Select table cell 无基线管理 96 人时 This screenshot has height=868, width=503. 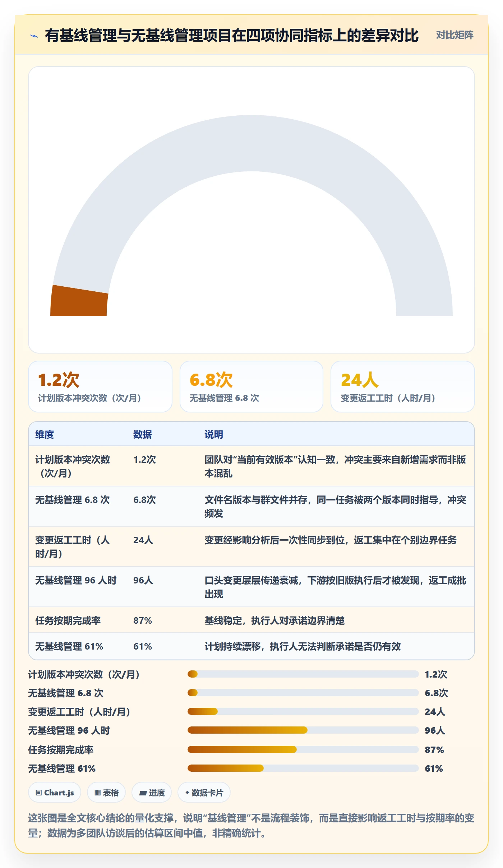click(x=76, y=580)
